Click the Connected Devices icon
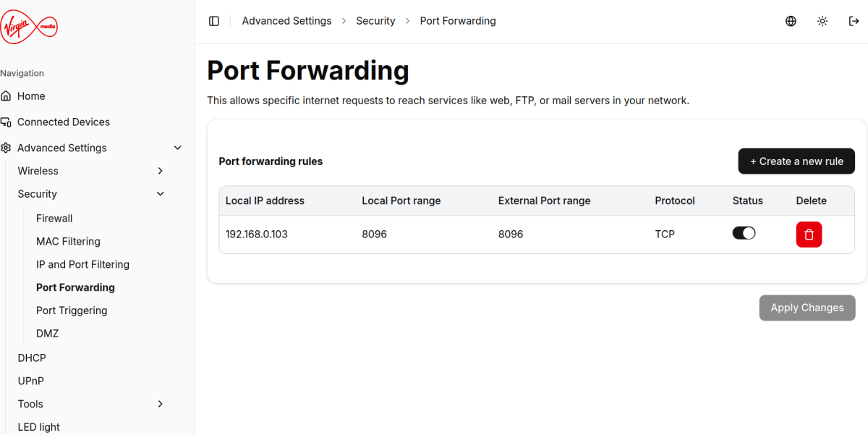The image size is (868, 435). 6,122
